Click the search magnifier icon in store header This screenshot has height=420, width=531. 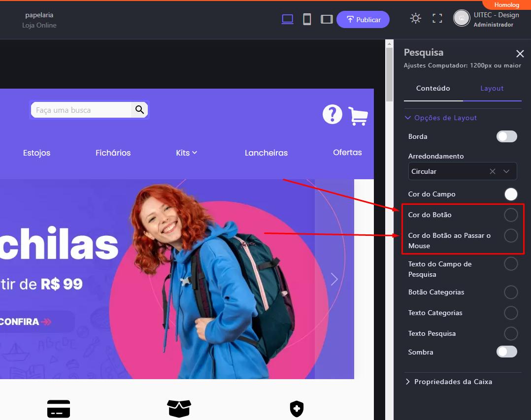[139, 110]
